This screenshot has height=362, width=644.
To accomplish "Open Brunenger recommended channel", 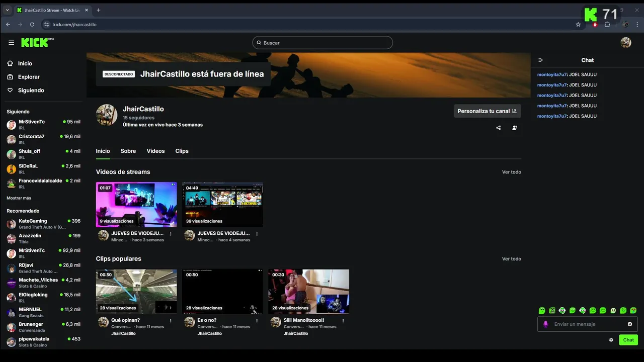I will [43, 327].
